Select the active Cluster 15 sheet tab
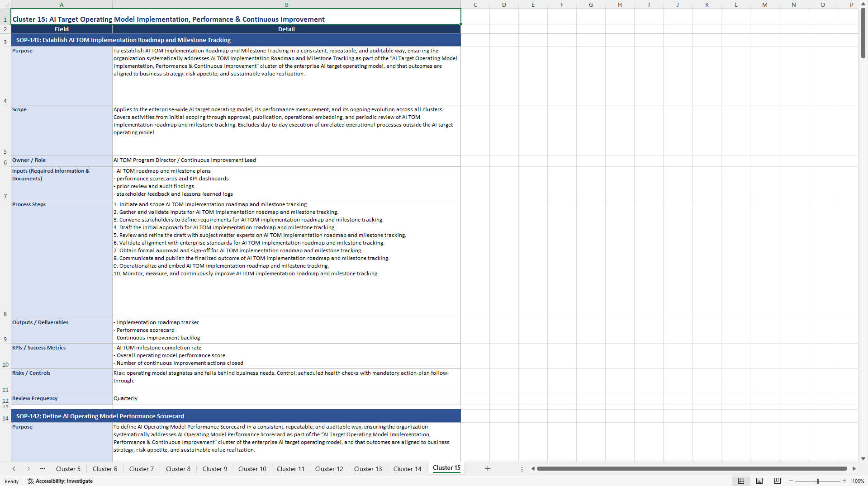The width and height of the screenshot is (868, 486). 446,468
